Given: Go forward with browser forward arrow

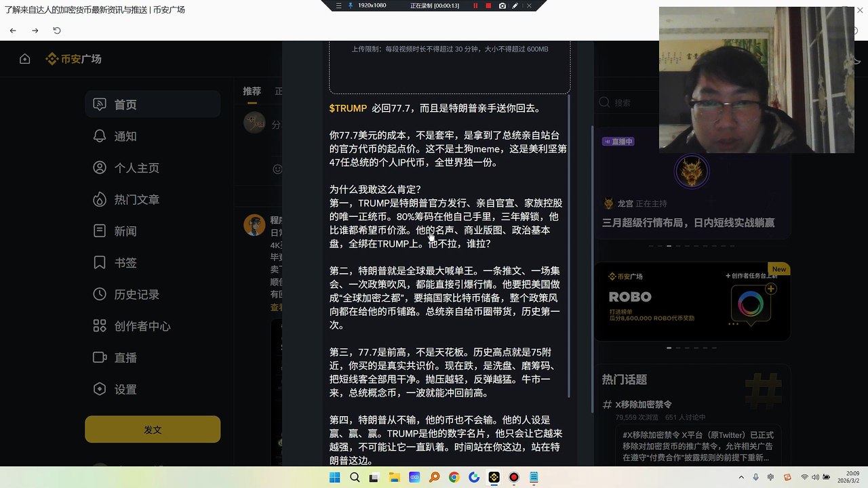Looking at the screenshot, I should [x=35, y=30].
